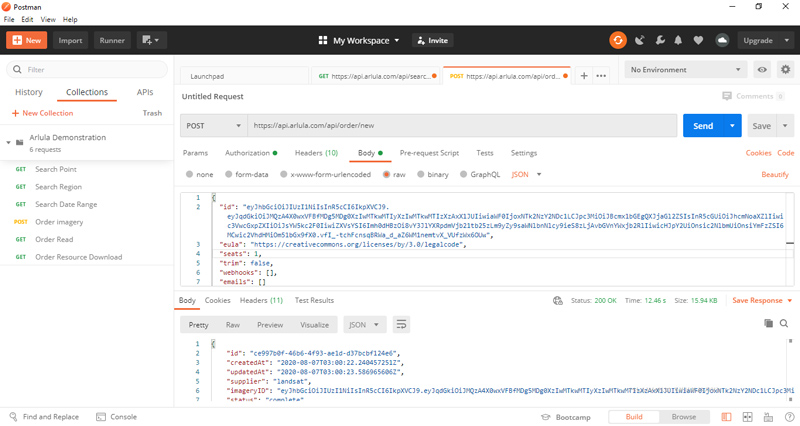
Task: Copy response body to clipboard
Action: 768,323
